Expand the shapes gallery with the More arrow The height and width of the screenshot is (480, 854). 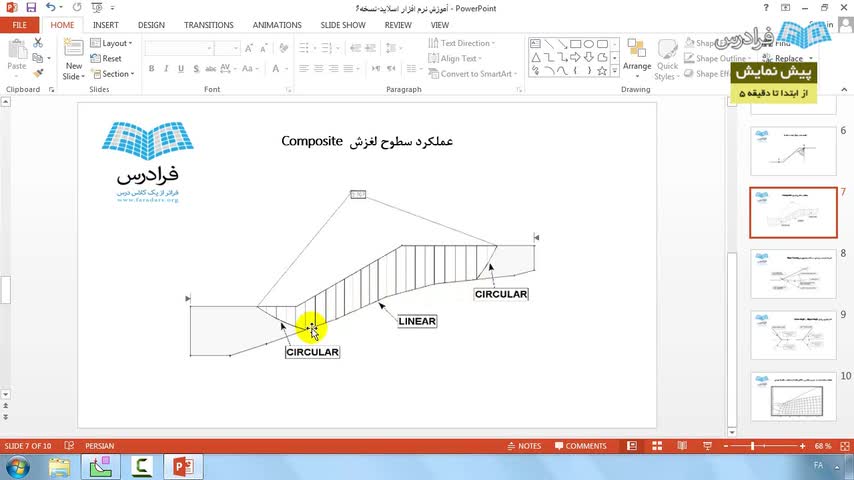point(615,71)
